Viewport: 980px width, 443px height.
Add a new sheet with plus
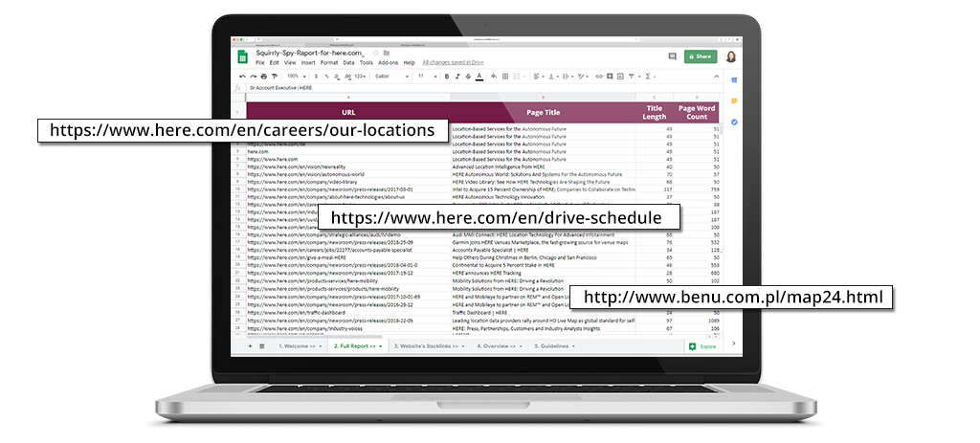pos(250,345)
